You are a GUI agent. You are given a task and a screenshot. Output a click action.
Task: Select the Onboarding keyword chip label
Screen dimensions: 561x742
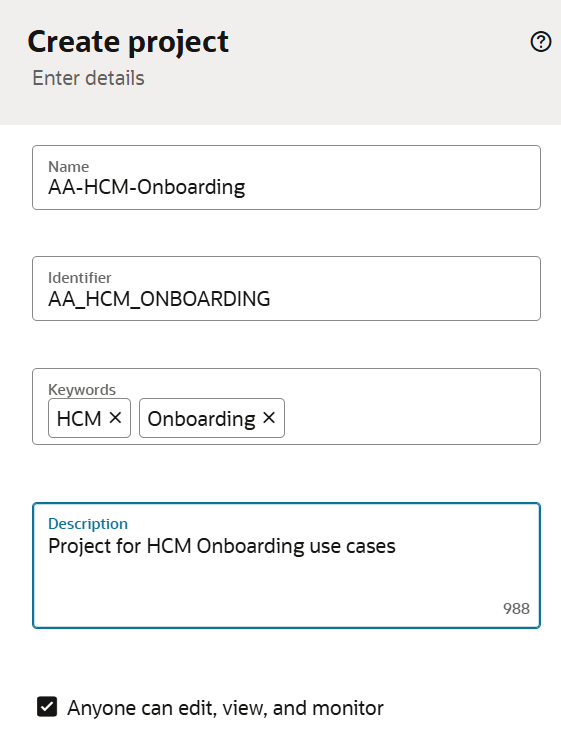(202, 419)
